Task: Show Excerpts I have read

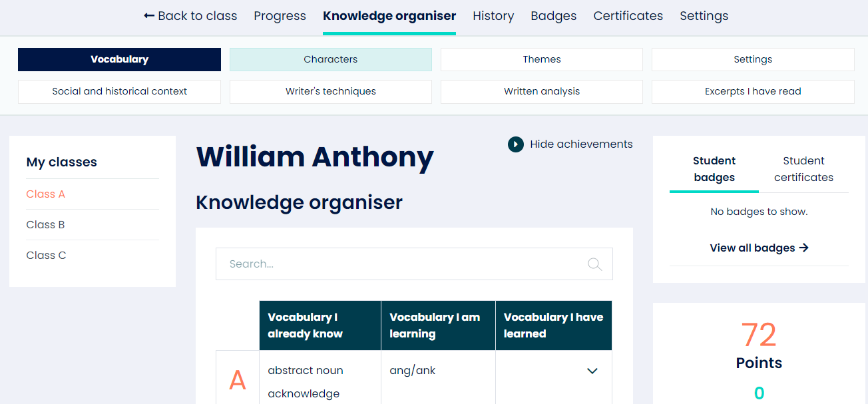Action: (753, 92)
